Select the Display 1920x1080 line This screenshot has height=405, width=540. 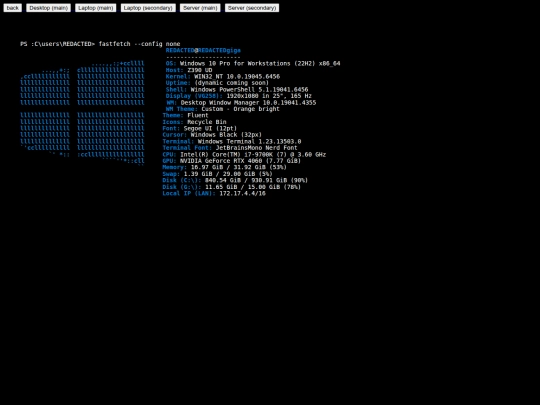[x=239, y=96]
